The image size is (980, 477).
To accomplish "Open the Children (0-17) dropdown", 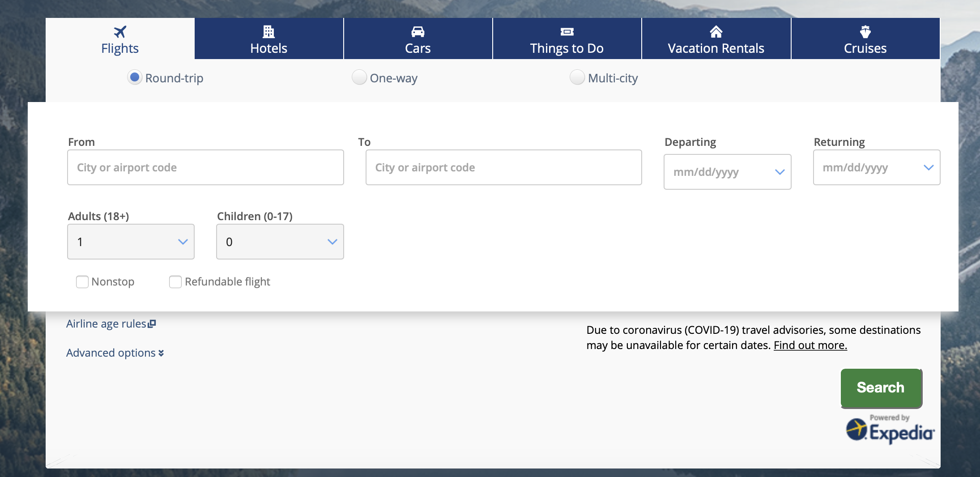I will [280, 242].
